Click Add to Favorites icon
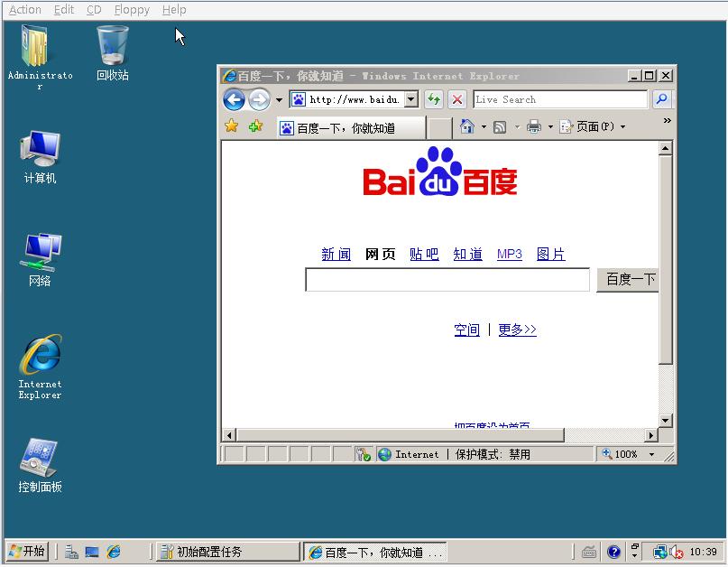The image size is (728, 567). click(255, 125)
